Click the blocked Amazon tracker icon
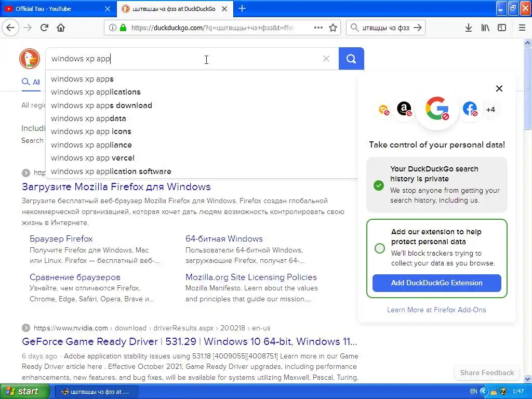This screenshot has width=532, height=399. click(x=404, y=109)
